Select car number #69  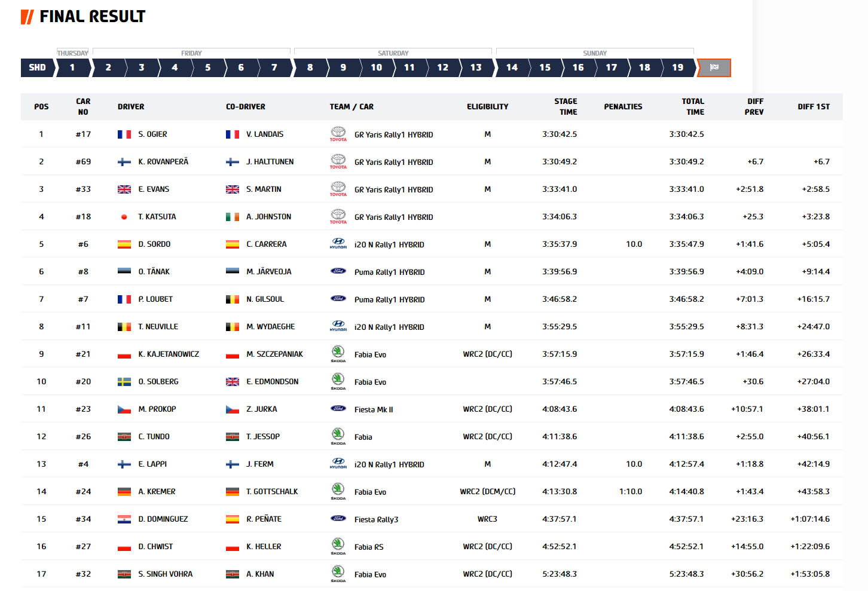(x=83, y=162)
